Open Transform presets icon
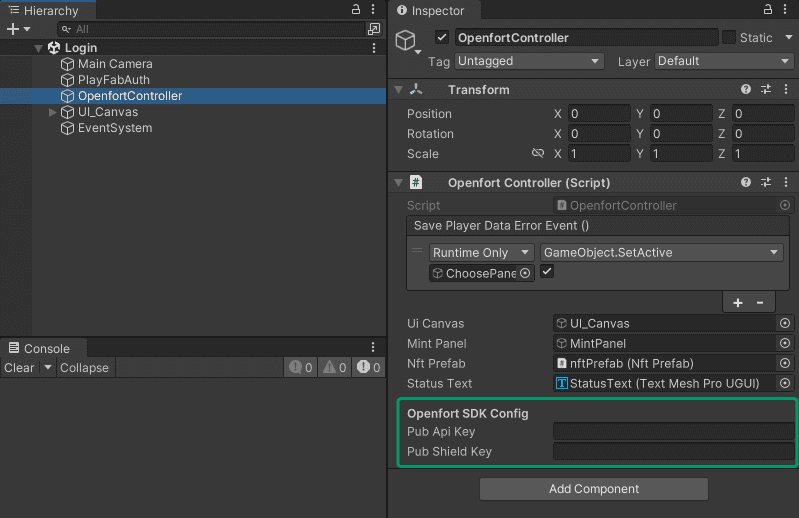The width and height of the screenshot is (799, 518). [x=766, y=90]
